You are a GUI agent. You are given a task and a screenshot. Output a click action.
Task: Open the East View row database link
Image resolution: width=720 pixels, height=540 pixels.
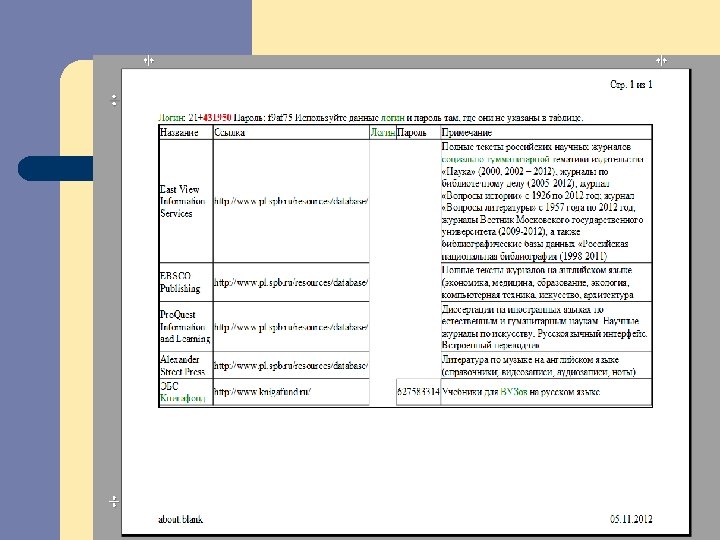pyautogui.click(x=291, y=201)
